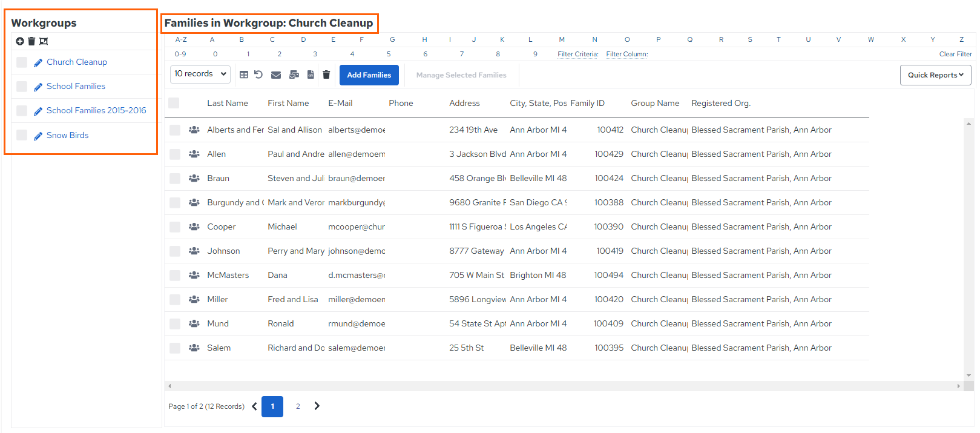Toggle the select-all checkbox in table header
Image resolution: width=980 pixels, height=433 pixels.
pos(174,103)
